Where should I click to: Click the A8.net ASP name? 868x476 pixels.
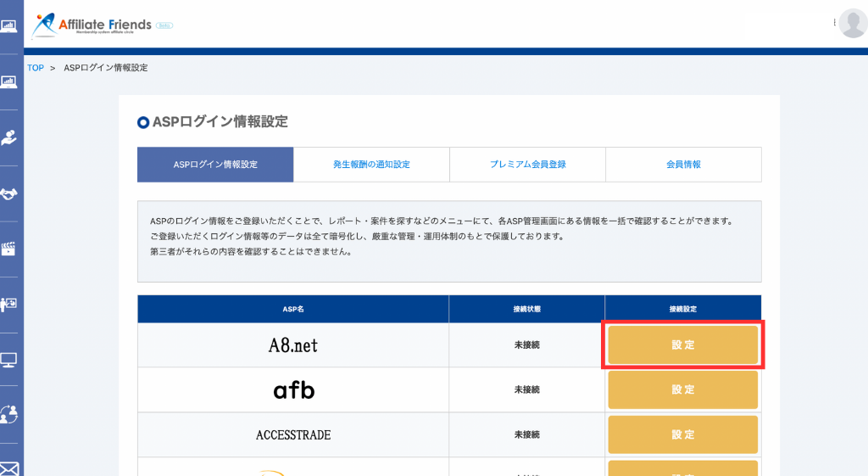[293, 345]
